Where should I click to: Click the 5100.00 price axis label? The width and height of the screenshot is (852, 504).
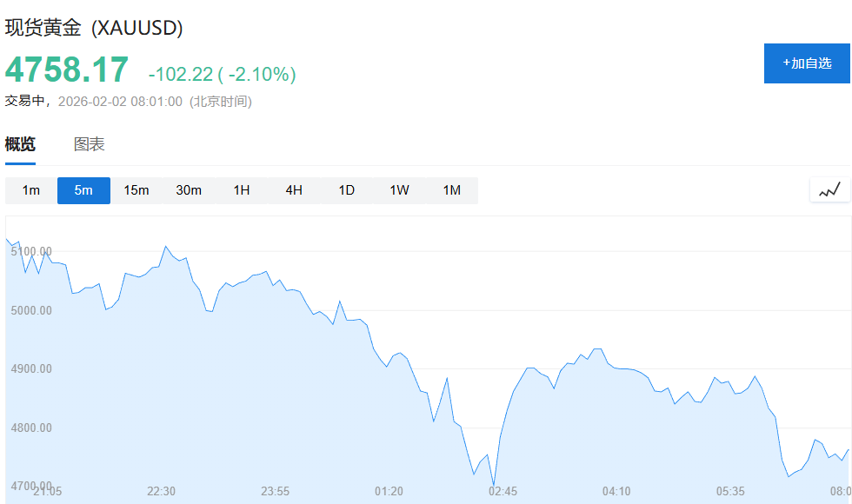[x=31, y=252]
